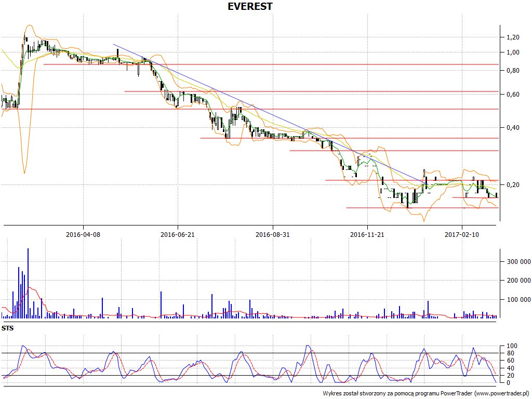The width and height of the screenshot is (532, 399).
Task: Click the EVEREST chart title
Action: coord(250,6)
